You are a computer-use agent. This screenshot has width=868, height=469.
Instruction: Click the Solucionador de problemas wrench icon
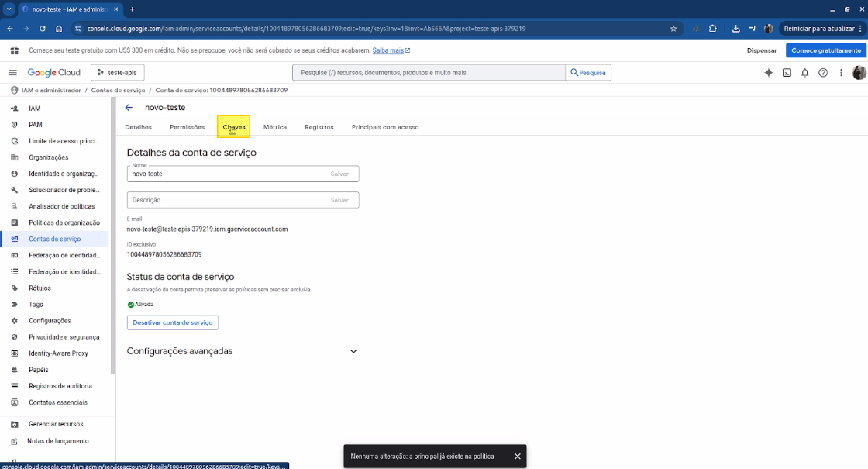pyautogui.click(x=15, y=190)
